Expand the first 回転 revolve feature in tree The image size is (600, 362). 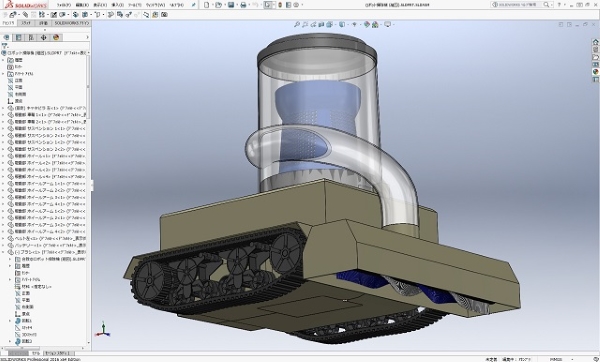tap(10, 321)
